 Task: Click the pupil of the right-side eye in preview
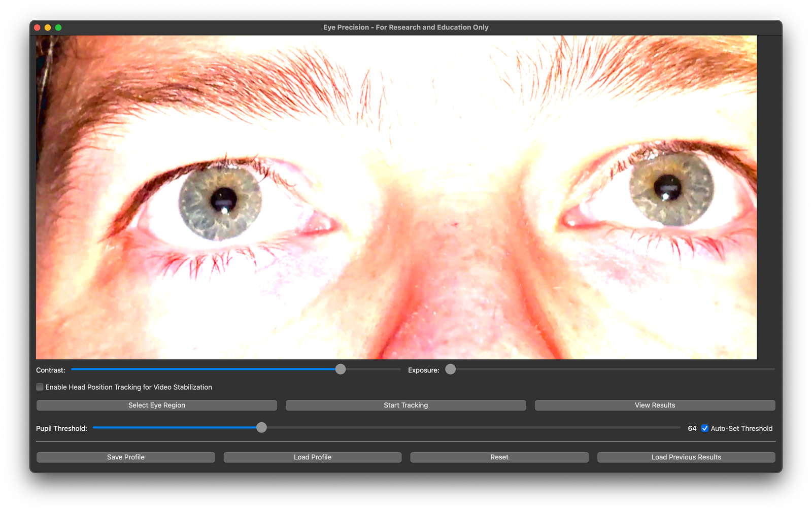667,187
